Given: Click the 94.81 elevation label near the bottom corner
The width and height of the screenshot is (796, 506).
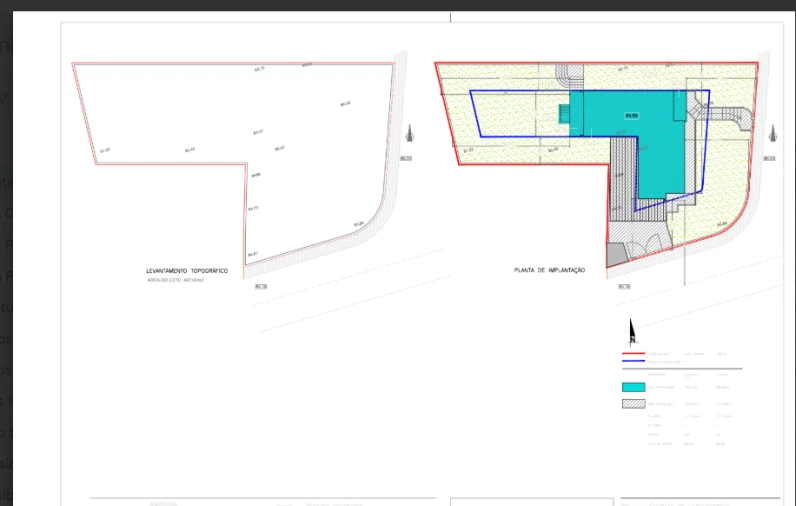Looking at the screenshot, I should 252,253.
